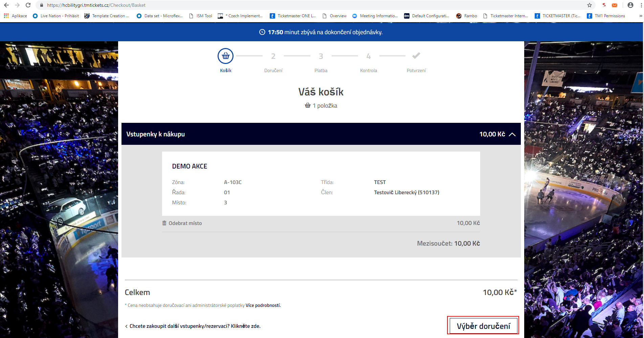Expand the hidden bookmarks overflow chevron
Image resolution: width=644 pixels, height=338 pixels.
(640, 16)
